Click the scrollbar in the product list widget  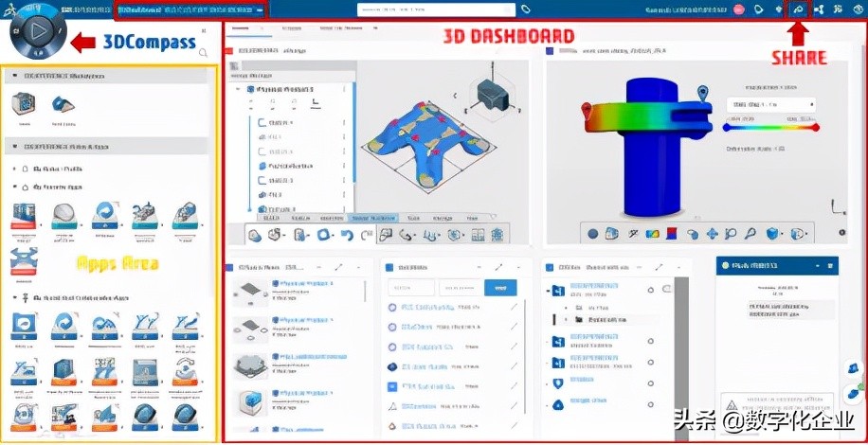pyautogui.click(x=365, y=292)
